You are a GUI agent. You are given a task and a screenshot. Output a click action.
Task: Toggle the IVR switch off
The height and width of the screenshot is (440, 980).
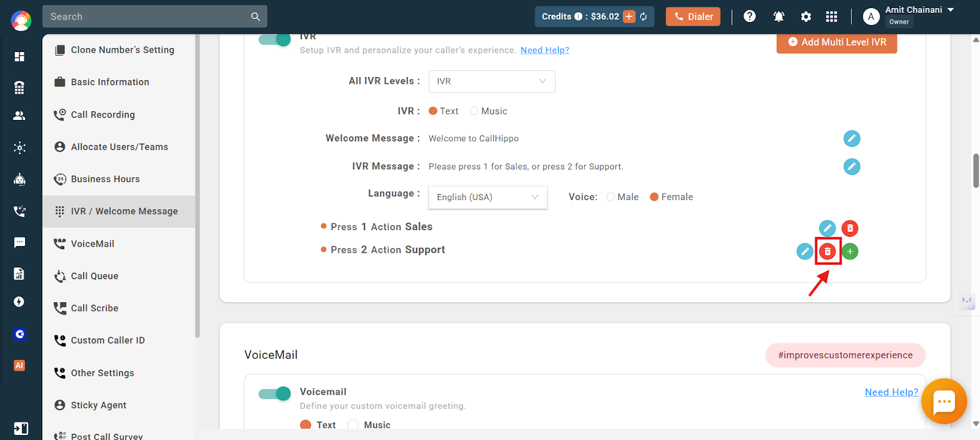(274, 40)
